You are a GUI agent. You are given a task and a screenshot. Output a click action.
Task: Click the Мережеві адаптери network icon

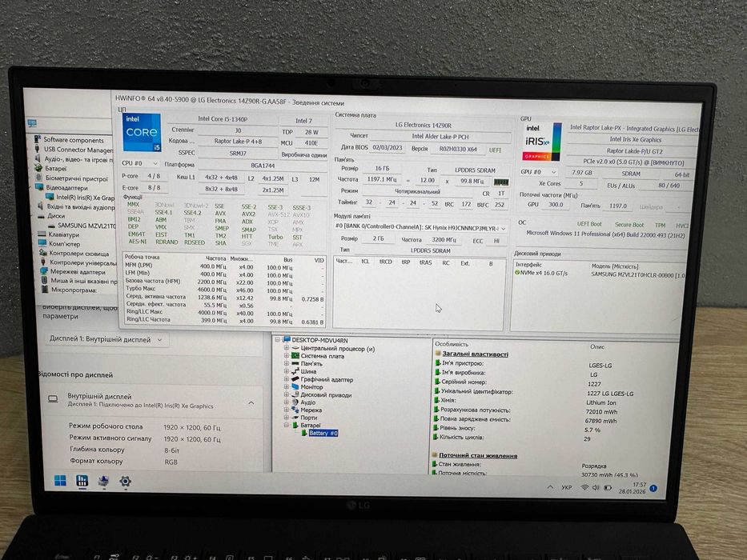44,271
